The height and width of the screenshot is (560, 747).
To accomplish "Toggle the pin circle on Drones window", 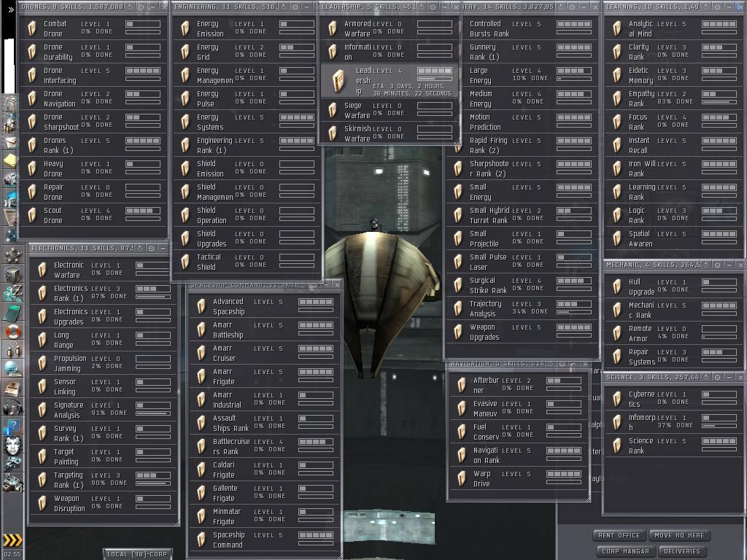I will pos(141,7).
